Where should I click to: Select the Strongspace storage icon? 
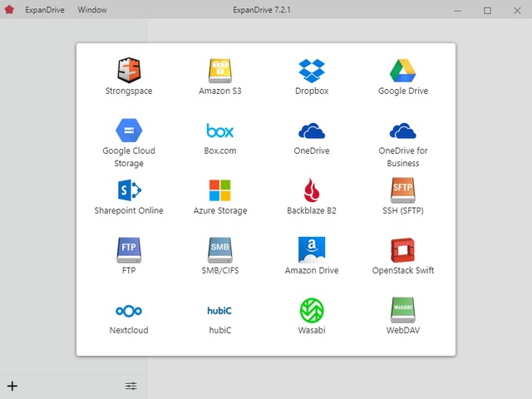coord(129,71)
